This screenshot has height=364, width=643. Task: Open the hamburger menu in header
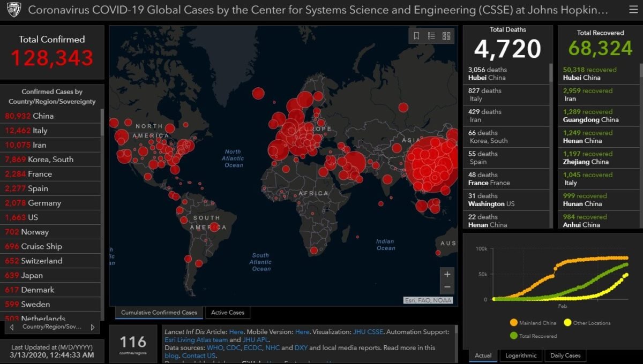point(633,10)
